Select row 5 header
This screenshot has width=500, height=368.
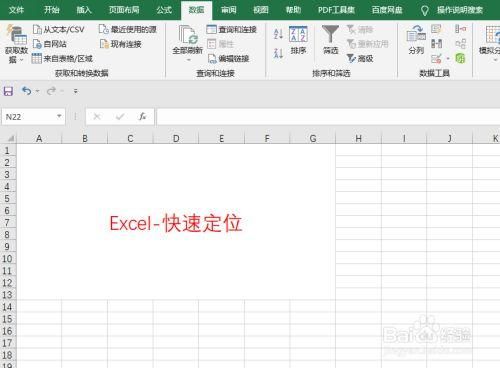(7, 198)
